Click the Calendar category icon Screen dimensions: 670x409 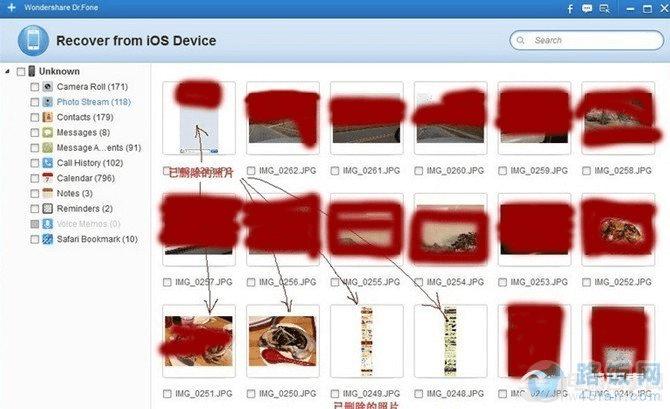point(48,178)
